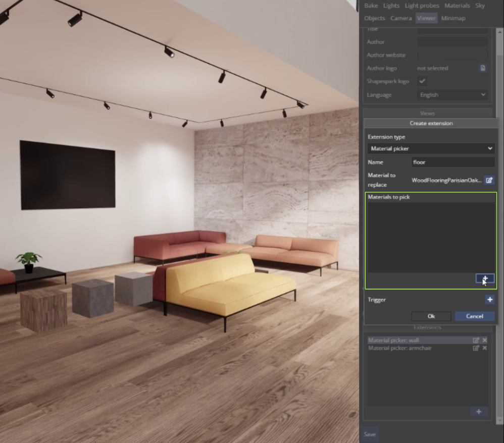This screenshot has width=504, height=443.
Task: Confirm the extension with Ok
Action: [x=431, y=316]
